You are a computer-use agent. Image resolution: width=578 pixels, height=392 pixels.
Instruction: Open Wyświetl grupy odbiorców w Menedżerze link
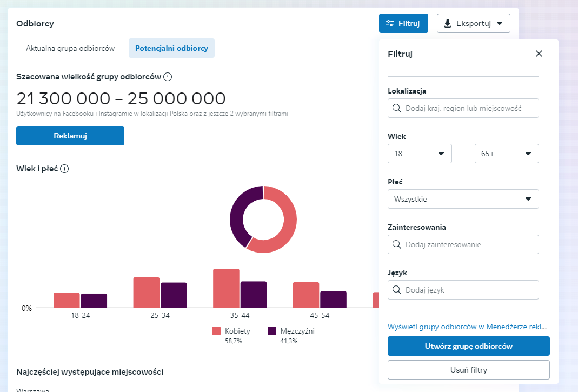coord(467,327)
